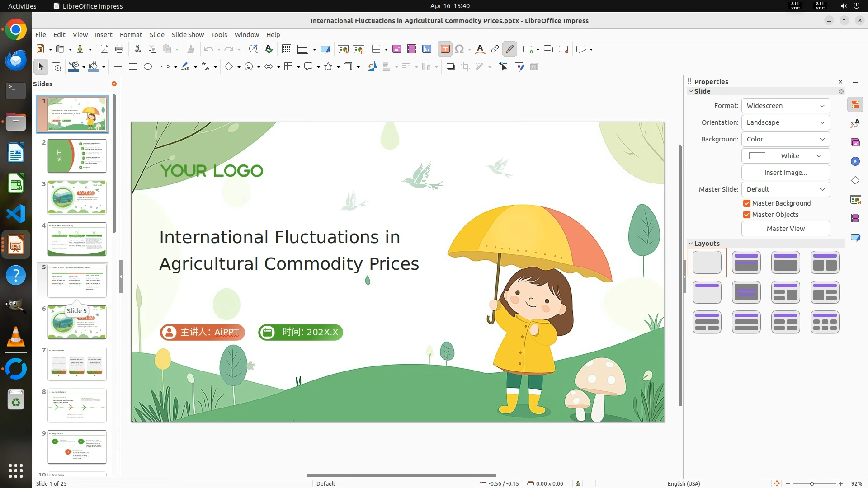
Task: Select the Rectangle drawing tool
Action: click(133, 67)
